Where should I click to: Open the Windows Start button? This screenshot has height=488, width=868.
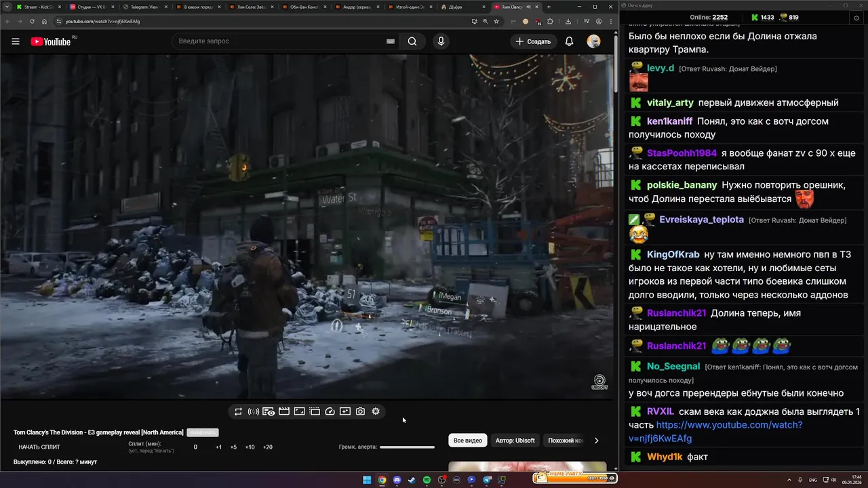pyautogui.click(x=367, y=480)
